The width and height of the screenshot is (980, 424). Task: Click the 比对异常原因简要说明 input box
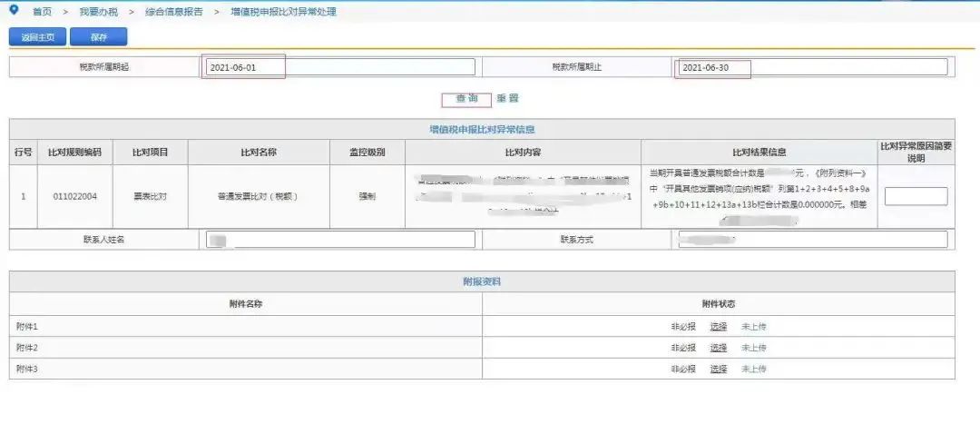tap(916, 196)
